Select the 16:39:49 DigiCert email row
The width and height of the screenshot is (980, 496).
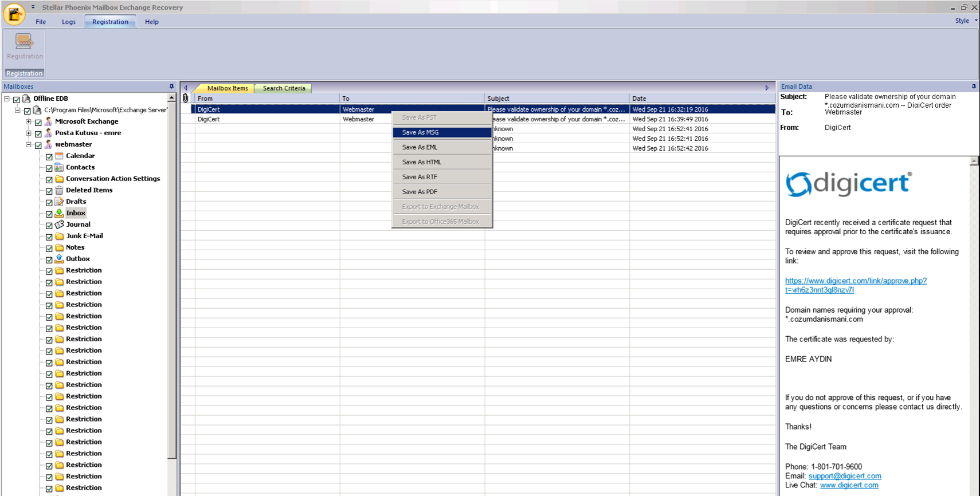click(x=478, y=119)
